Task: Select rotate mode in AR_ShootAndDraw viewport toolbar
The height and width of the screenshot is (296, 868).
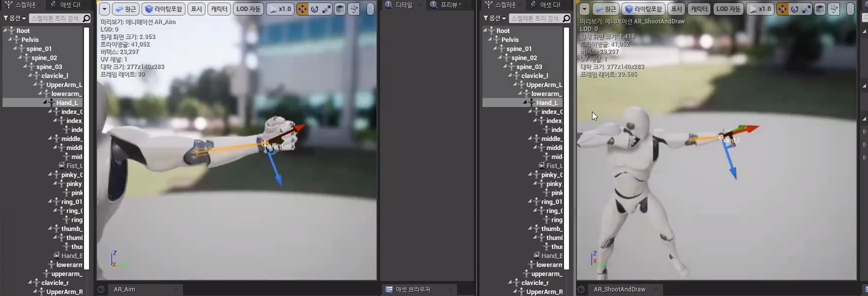Action: coord(794,9)
